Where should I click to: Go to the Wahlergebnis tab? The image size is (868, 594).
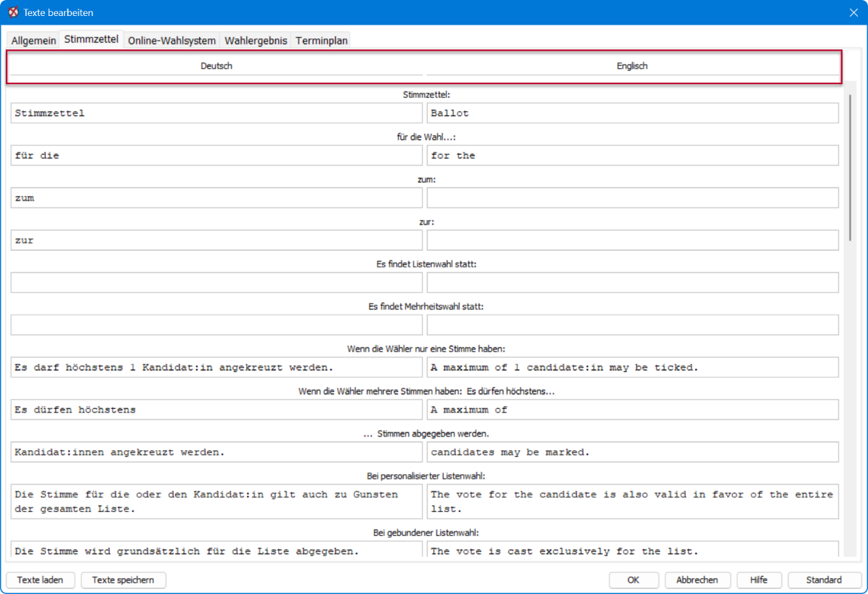pyautogui.click(x=256, y=41)
